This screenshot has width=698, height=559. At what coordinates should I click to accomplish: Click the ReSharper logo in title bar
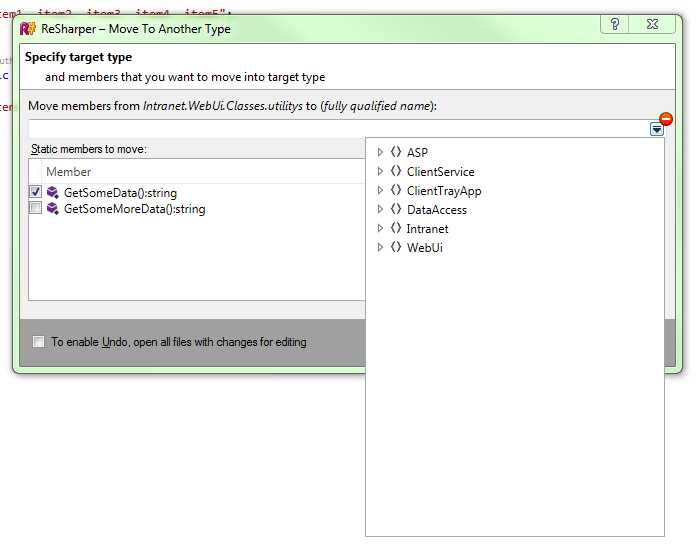(28, 29)
